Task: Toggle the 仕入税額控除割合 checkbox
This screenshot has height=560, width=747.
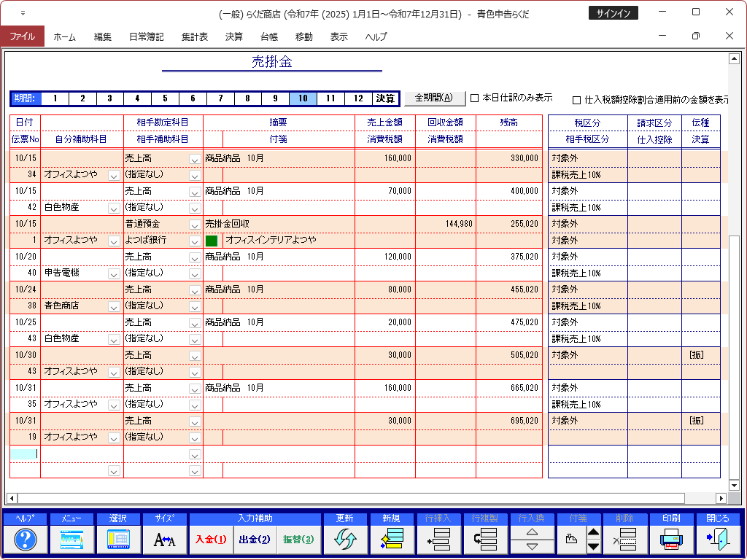Action: tap(577, 100)
